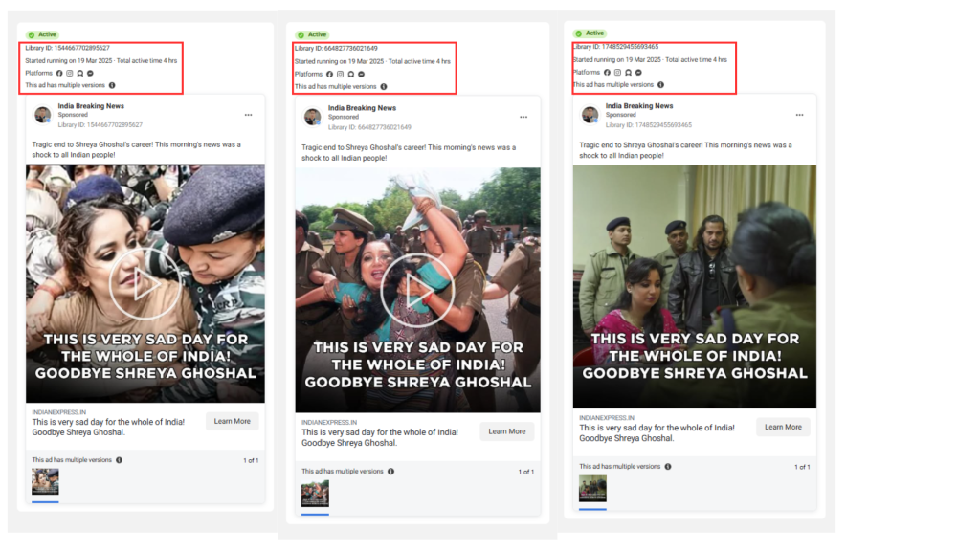Click footer multiple-versions info icon, ad ending 1649
980x551 pixels.
tap(390, 471)
